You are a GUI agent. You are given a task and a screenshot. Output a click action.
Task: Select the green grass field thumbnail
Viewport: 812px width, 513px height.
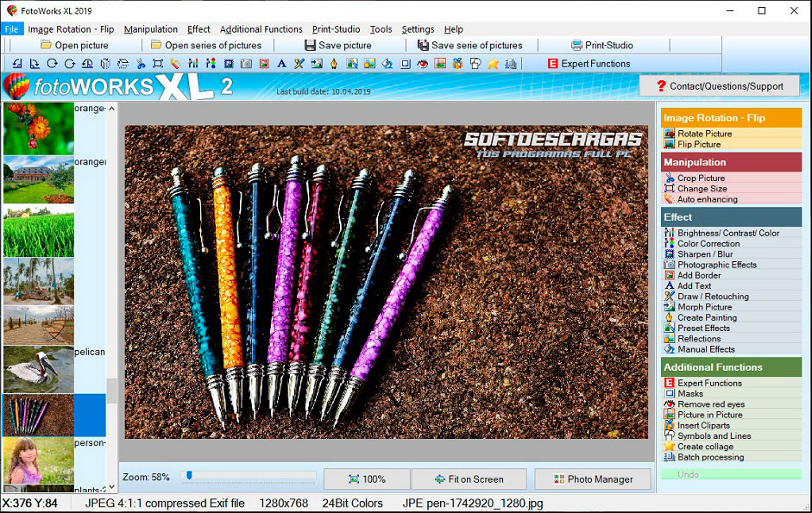click(39, 231)
